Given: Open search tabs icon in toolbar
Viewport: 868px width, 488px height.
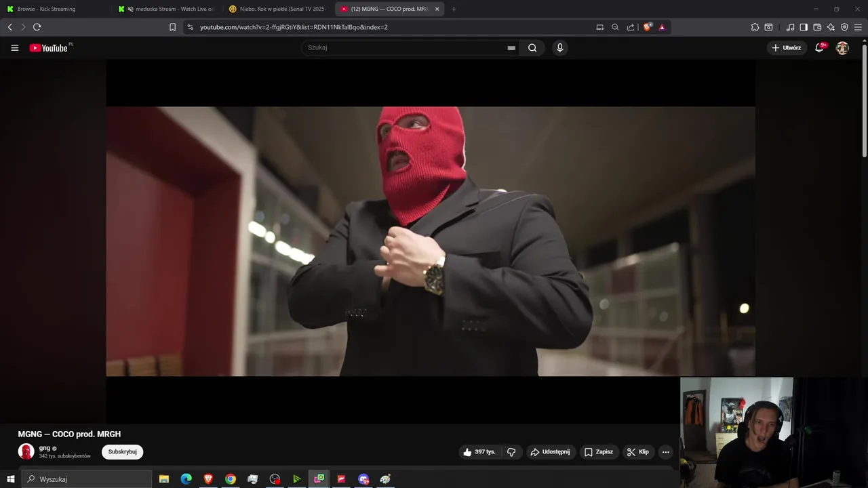Looking at the screenshot, I should click(768, 27).
